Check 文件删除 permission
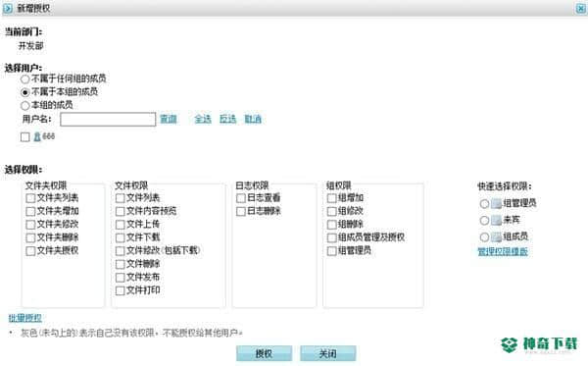This screenshot has width=588, height=366. (x=120, y=264)
